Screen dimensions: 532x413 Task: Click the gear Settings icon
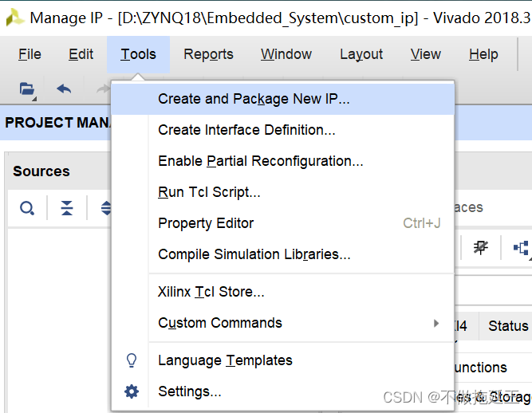pyautogui.click(x=132, y=391)
